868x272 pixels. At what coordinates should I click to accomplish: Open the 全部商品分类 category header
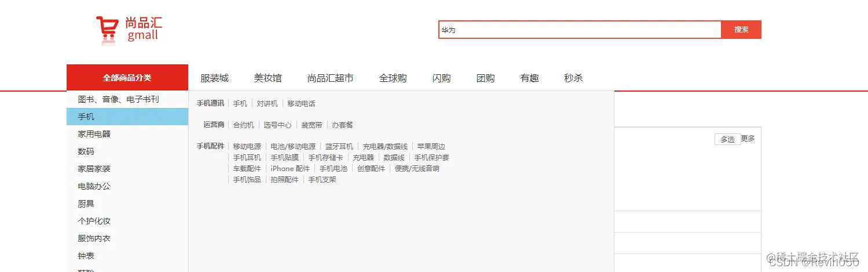point(127,78)
